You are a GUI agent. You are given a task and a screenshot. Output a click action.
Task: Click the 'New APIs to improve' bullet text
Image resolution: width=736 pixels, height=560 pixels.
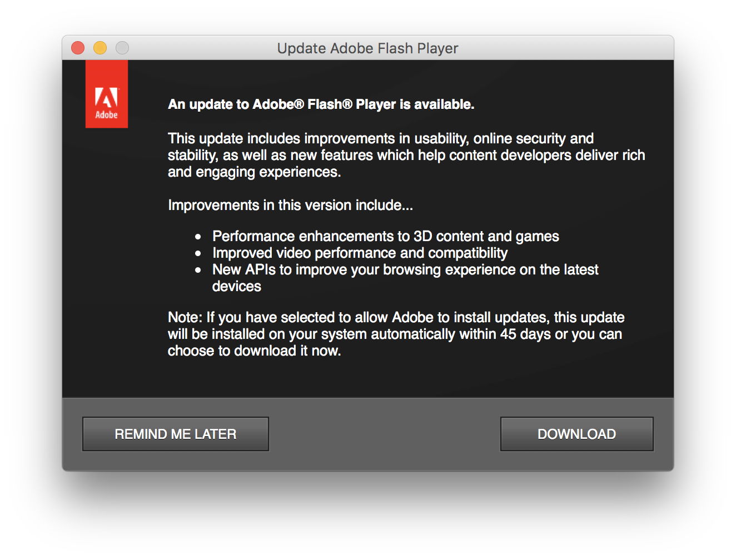405,269
